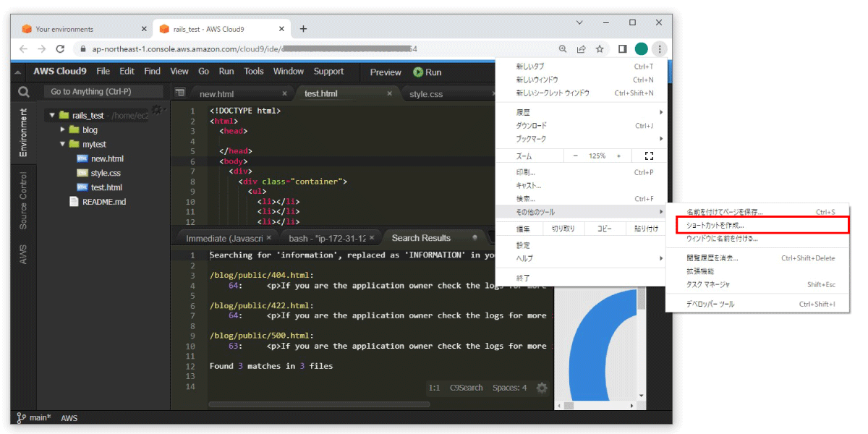Click the green Run button

(427, 72)
